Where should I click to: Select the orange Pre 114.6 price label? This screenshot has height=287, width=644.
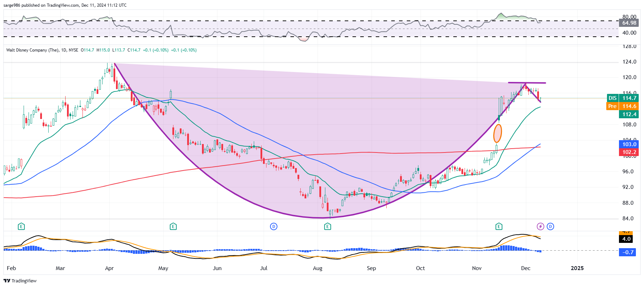click(622, 106)
